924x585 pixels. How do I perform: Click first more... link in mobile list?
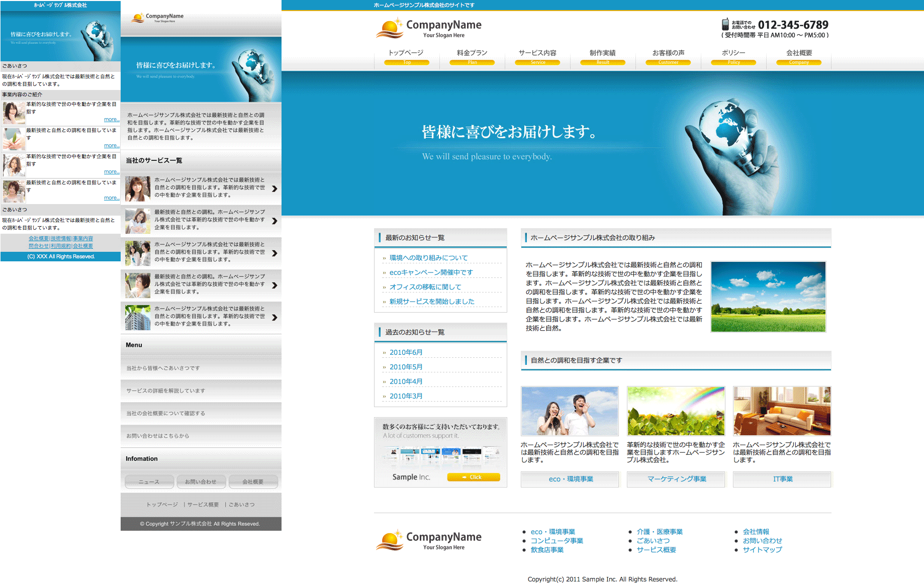(x=111, y=120)
